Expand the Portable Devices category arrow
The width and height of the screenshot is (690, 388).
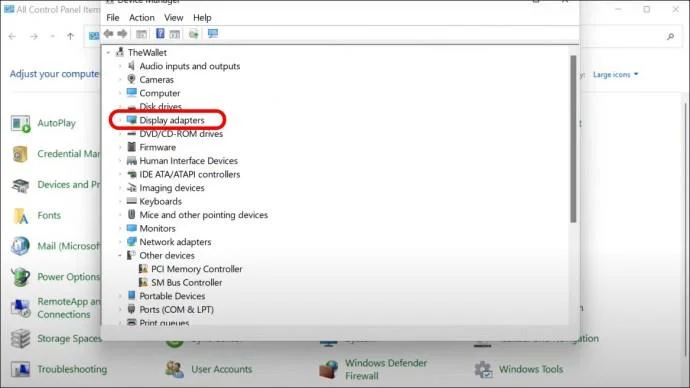tap(120, 296)
